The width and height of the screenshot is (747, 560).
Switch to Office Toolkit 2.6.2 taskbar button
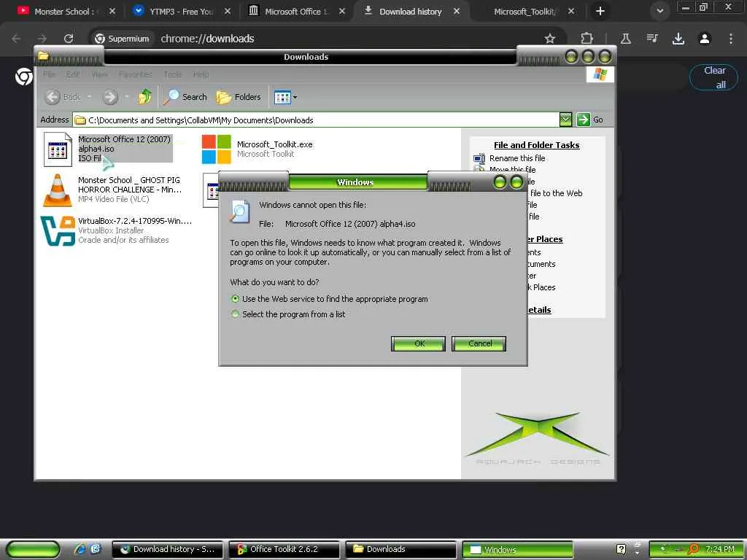pos(284,549)
